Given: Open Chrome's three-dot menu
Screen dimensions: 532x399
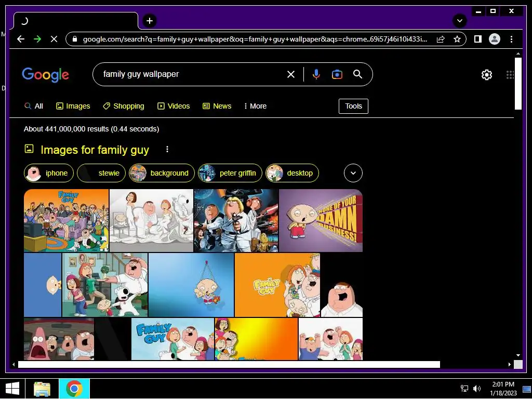Looking at the screenshot, I should point(511,39).
